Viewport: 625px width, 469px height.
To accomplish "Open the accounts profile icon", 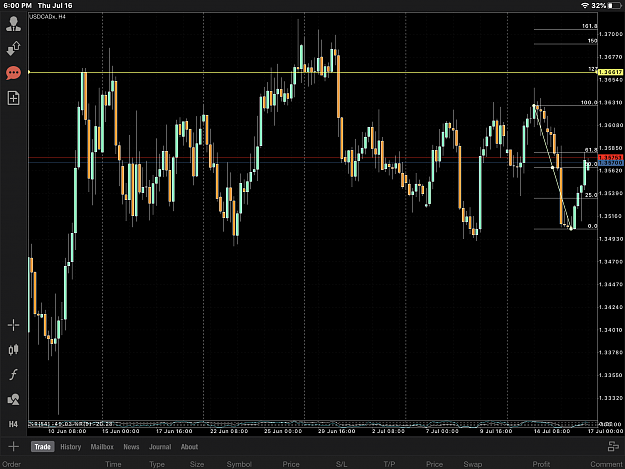I will [x=14, y=24].
